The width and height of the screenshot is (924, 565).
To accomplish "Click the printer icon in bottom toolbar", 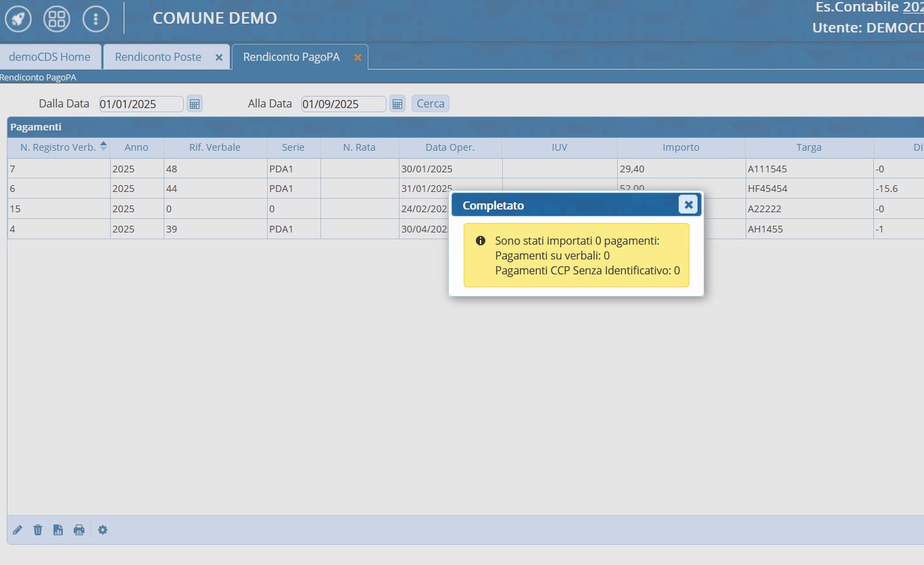I will [79, 530].
